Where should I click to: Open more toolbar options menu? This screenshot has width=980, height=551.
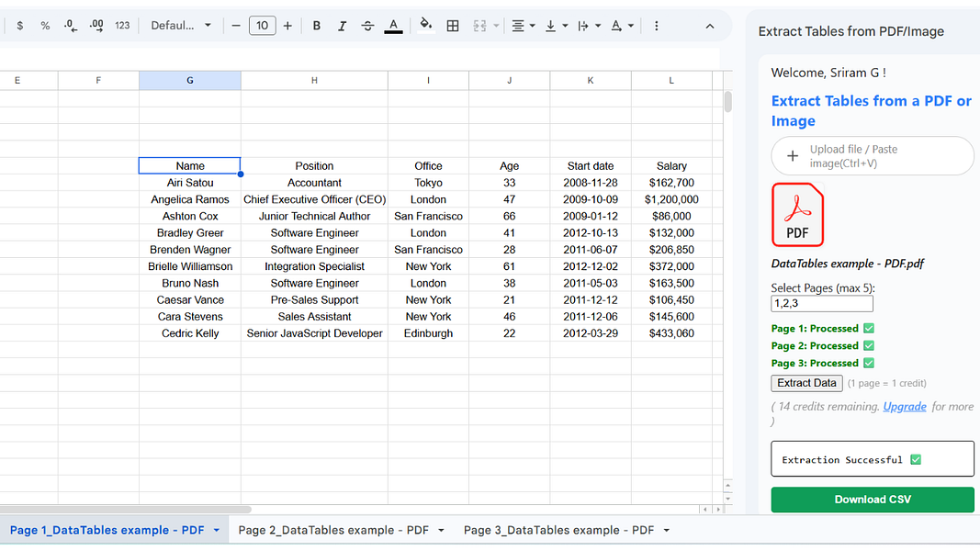(657, 26)
